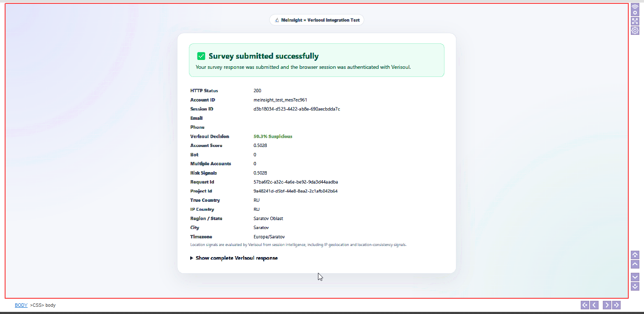Click the Risk Signals value 0.5028
Image resolution: width=644 pixels, height=314 pixels.
pyautogui.click(x=260, y=173)
